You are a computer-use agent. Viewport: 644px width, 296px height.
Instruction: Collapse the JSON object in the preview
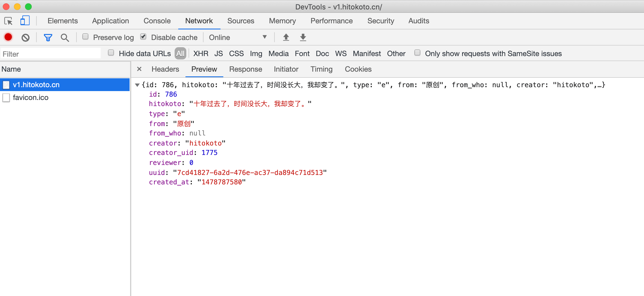point(137,85)
